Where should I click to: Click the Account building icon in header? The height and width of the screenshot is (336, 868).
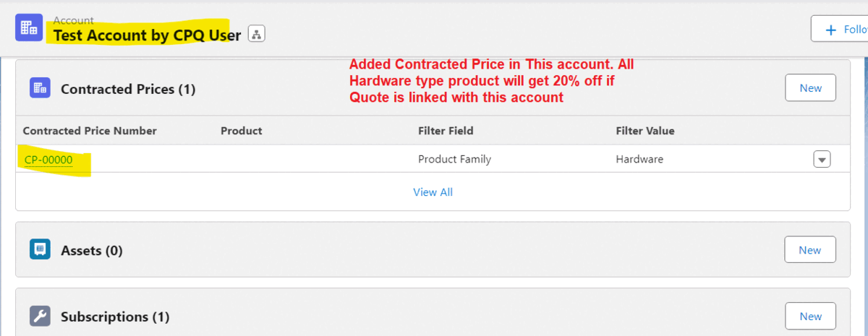tap(29, 27)
